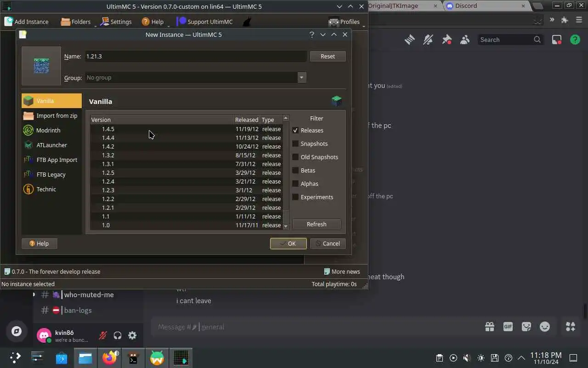Select version 1.2.5 row

tap(186, 172)
